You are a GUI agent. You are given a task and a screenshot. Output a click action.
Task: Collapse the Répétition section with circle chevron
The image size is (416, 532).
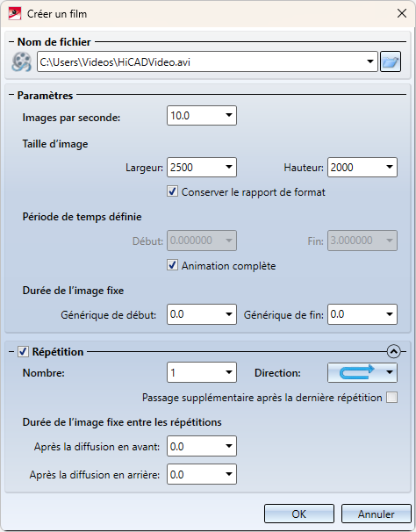coord(393,351)
